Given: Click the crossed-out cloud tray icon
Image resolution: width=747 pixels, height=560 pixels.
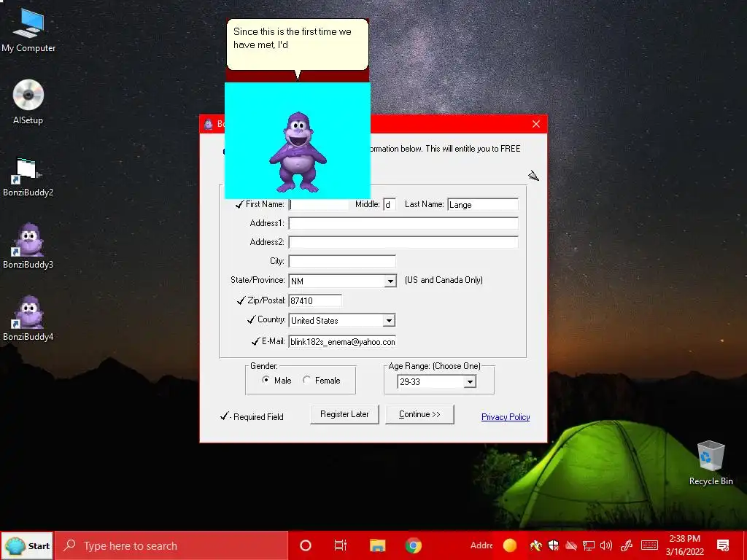Looking at the screenshot, I should (x=570, y=545).
